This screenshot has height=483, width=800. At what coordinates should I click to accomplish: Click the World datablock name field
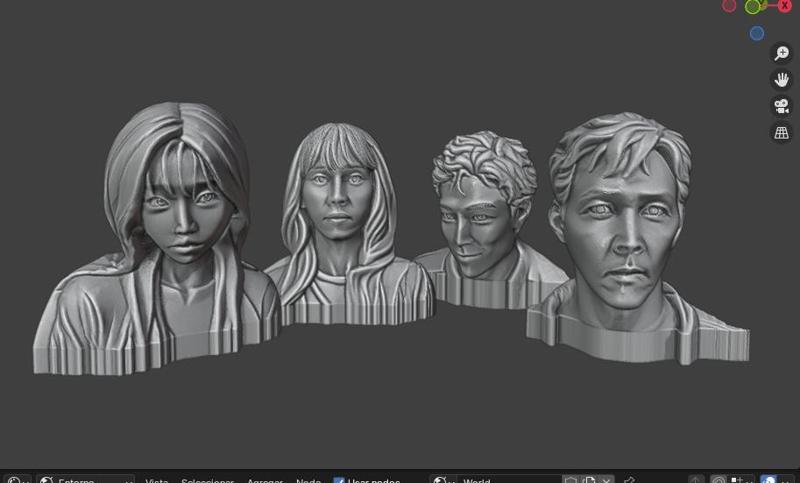pos(510,480)
